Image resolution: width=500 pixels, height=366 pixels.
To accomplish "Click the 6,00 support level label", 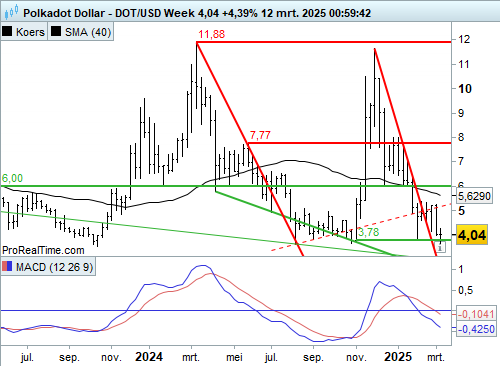I will point(12,178).
